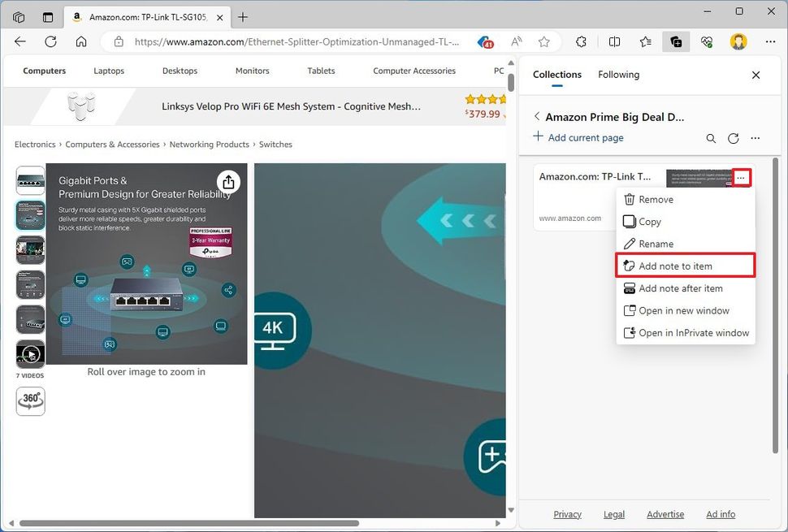This screenshot has width=788, height=532.
Task: Open more options for the TP-Link collection item
Action: [742, 177]
